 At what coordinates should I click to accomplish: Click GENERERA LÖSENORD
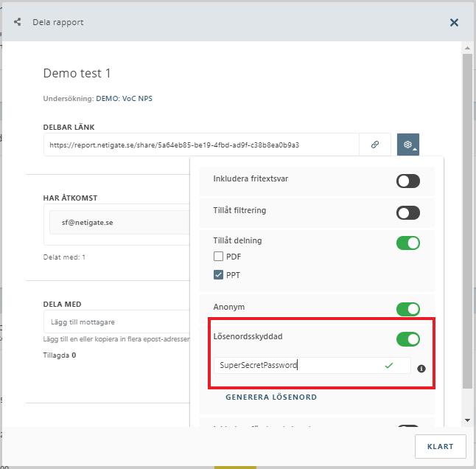[271, 397]
